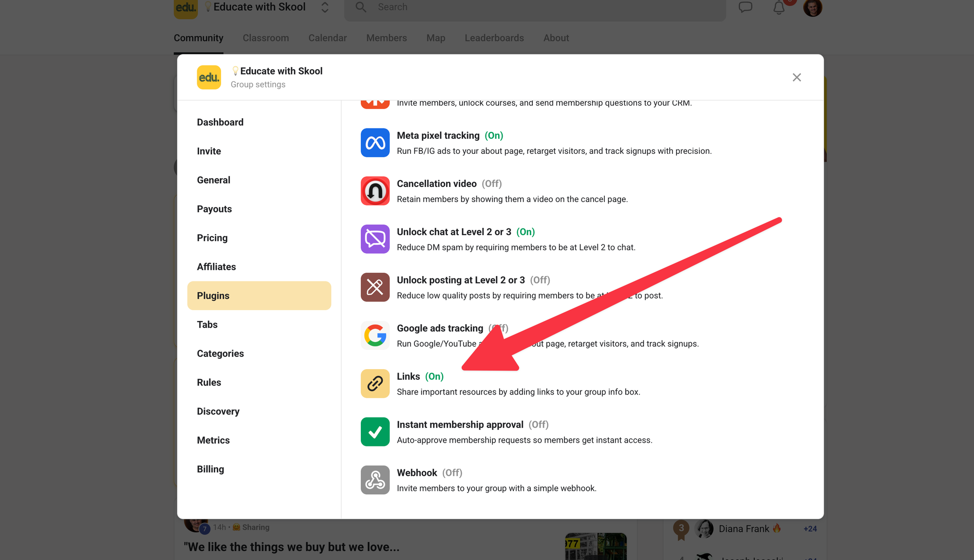Click the Google ads tracking icon
The width and height of the screenshot is (974, 560).
click(375, 336)
